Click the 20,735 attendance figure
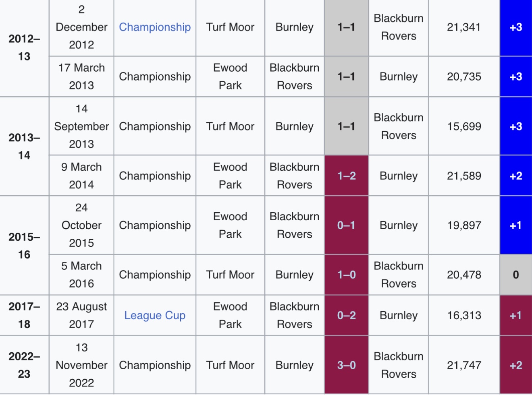 point(464,77)
